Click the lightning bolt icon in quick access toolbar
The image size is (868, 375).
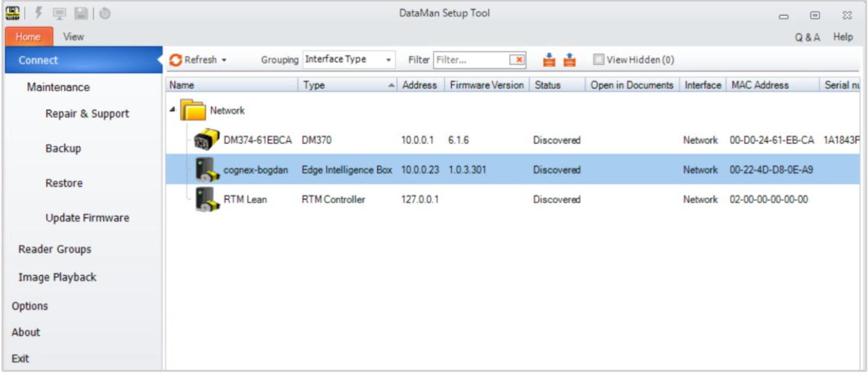[x=38, y=13]
